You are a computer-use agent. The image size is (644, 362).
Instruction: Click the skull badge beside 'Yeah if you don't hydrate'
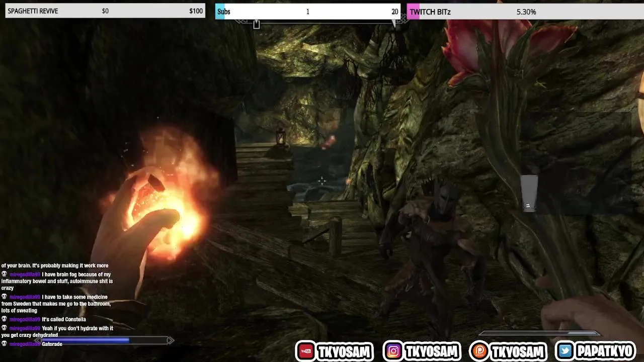click(4, 328)
